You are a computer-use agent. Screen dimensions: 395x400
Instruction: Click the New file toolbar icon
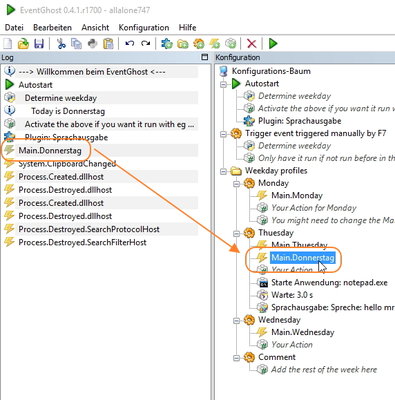(x=8, y=43)
